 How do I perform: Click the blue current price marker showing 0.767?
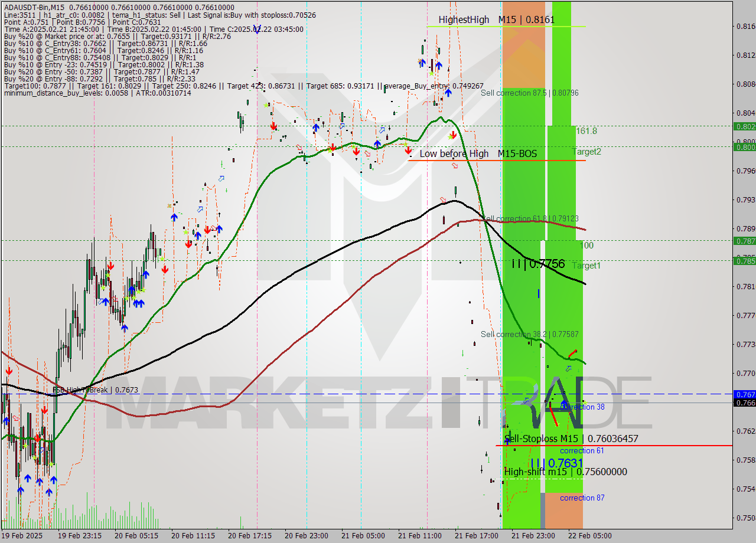(x=742, y=394)
